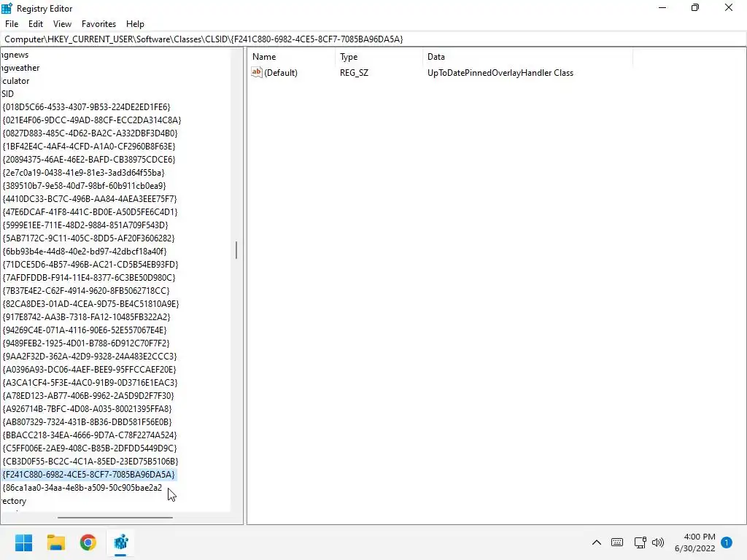Select key {82CA8DE3-01AD-4CEA-9D75-BE4C51810A9E}

tap(90, 304)
